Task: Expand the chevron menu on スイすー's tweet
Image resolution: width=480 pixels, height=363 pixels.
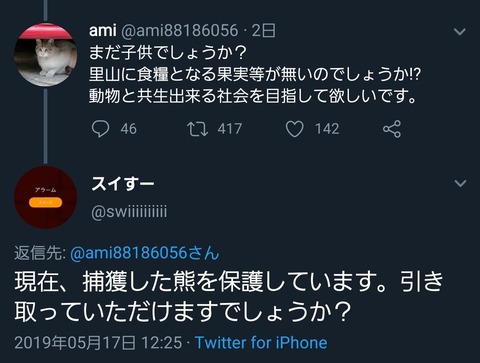Action: pyautogui.click(x=460, y=183)
